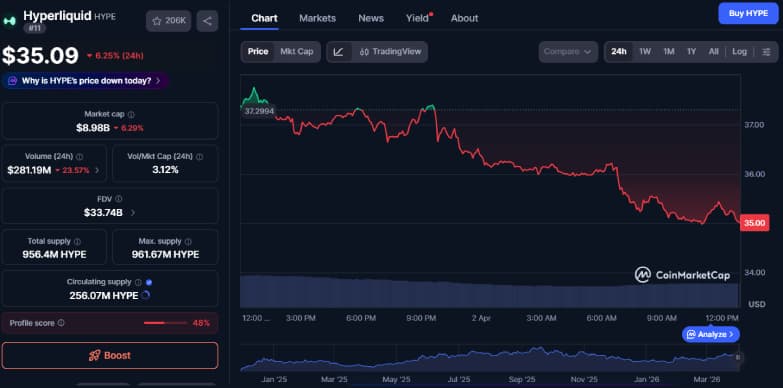Open the News tab

coord(371,18)
